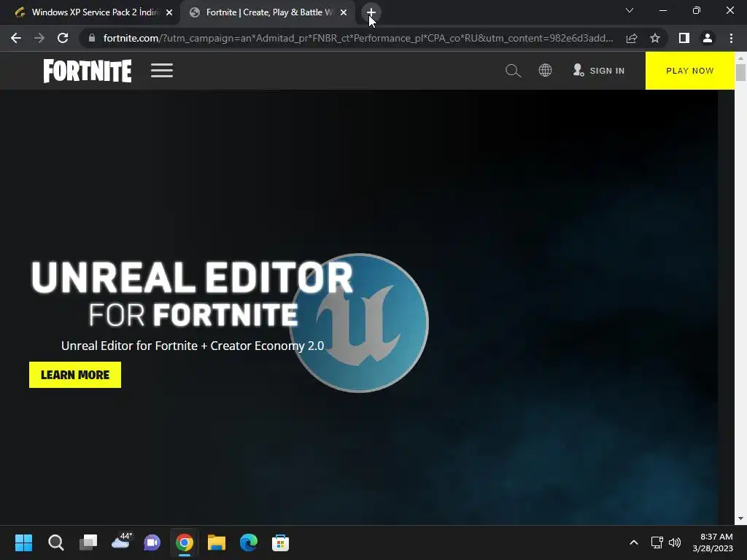Select the Fortnite browser tab

point(268,12)
